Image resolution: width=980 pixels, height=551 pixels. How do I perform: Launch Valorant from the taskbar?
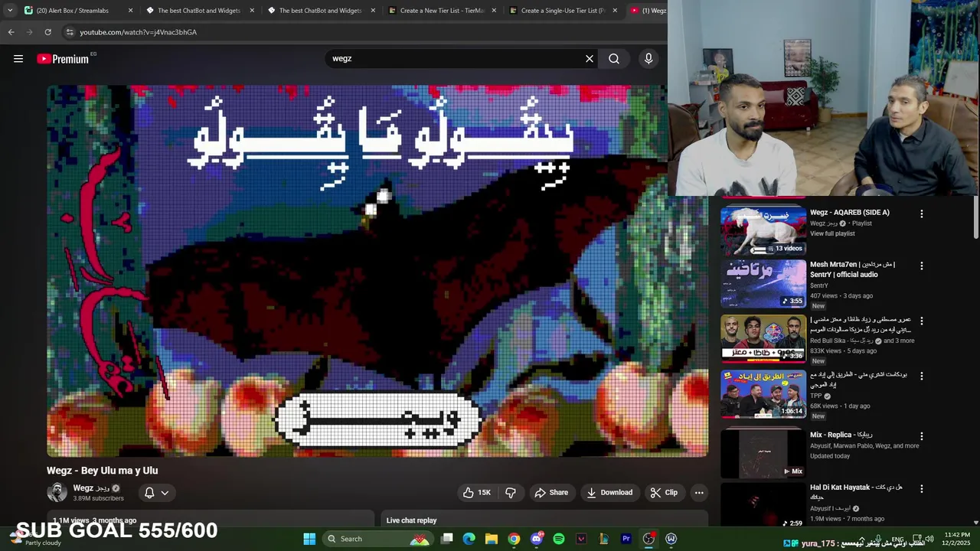[x=581, y=539]
